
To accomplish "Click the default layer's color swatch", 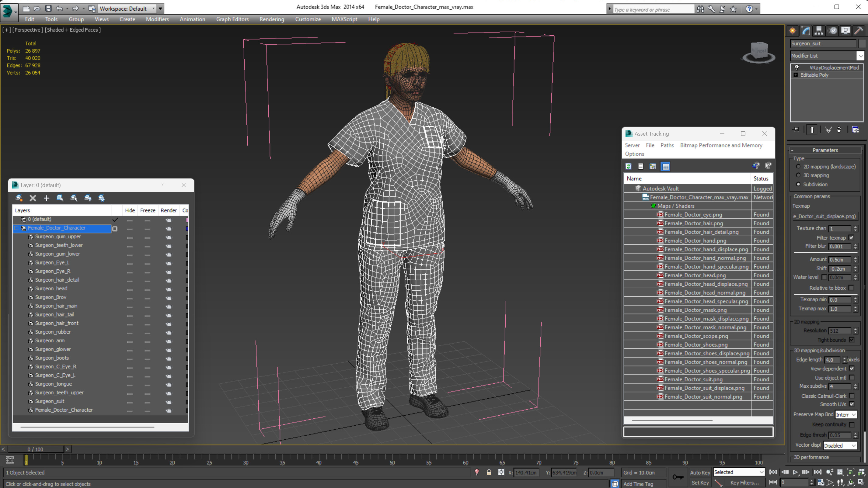I will (x=187, y=220).
